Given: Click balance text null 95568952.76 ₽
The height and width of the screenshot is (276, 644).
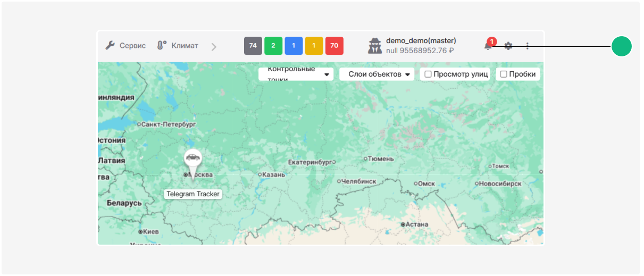Looking at the screenshot, I should coord(420,51).
